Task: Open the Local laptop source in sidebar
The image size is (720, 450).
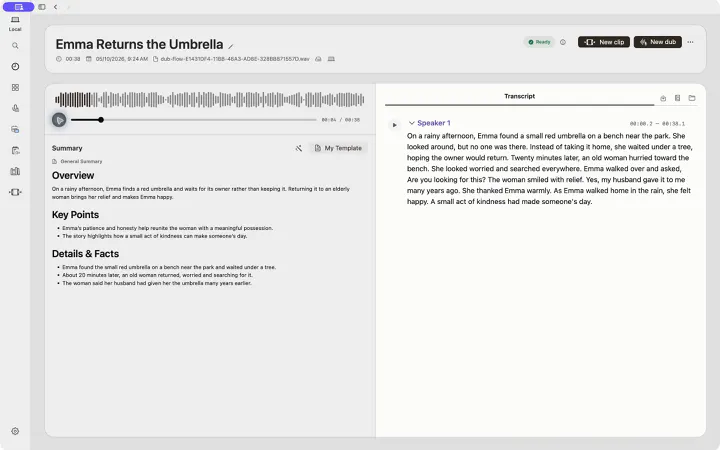Action: point(15,23)
